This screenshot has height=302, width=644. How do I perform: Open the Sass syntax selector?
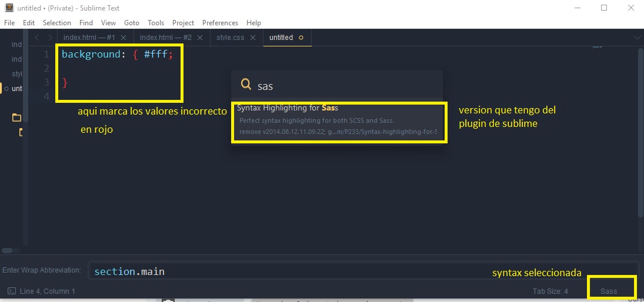[609, 291]
